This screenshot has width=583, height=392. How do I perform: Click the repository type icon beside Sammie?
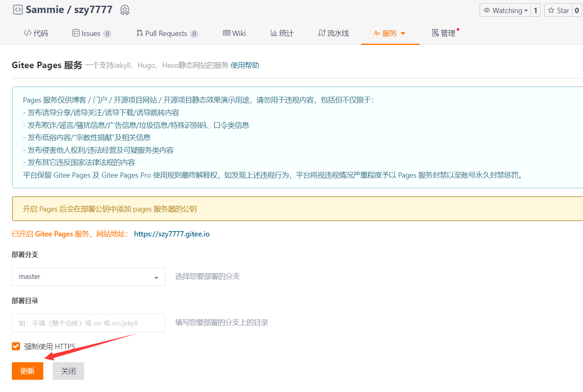18,10
